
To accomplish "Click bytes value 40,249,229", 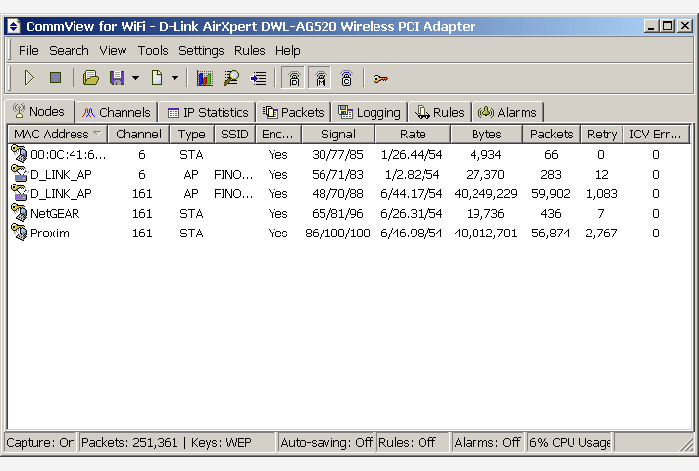I will 486,194.
